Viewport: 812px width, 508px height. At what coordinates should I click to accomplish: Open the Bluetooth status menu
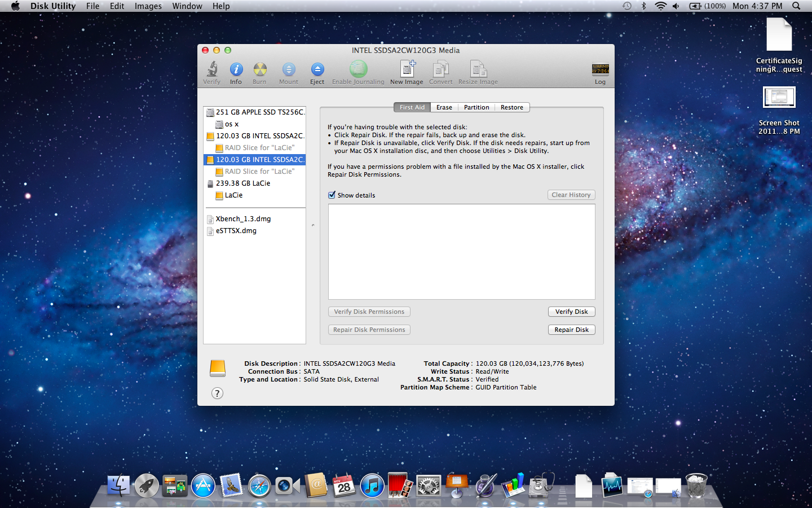click(x=643, y=6)
